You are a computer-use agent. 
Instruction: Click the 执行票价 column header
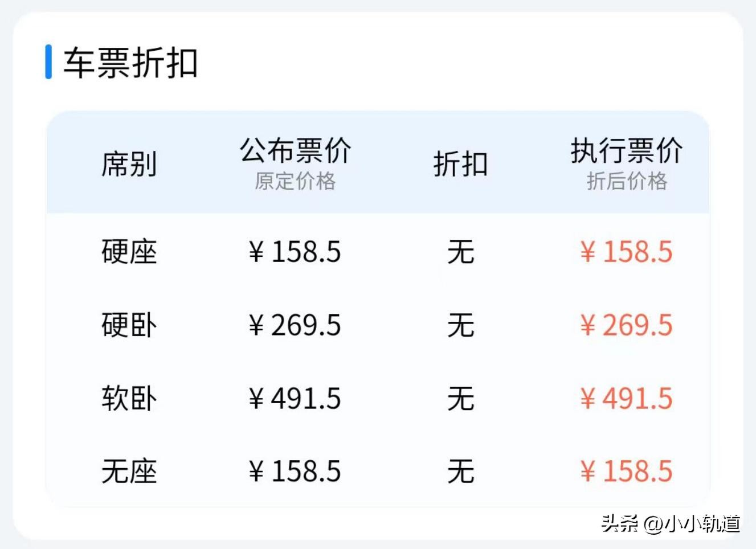627,151
